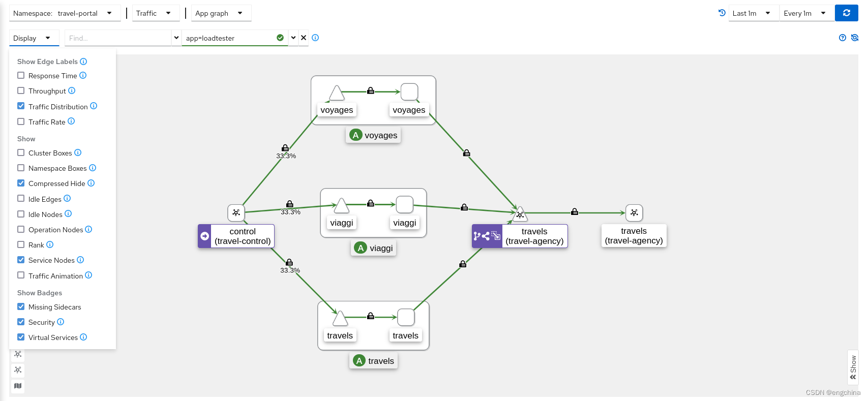Open the Operation Nodes info icon
868x401 pixels.
[88, 229]
